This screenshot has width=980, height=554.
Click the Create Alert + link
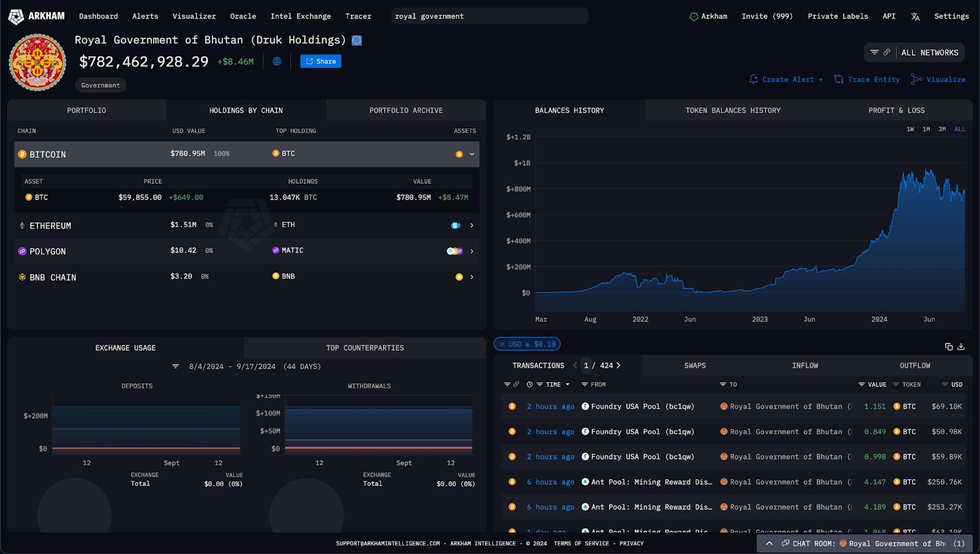coord(785,79)
